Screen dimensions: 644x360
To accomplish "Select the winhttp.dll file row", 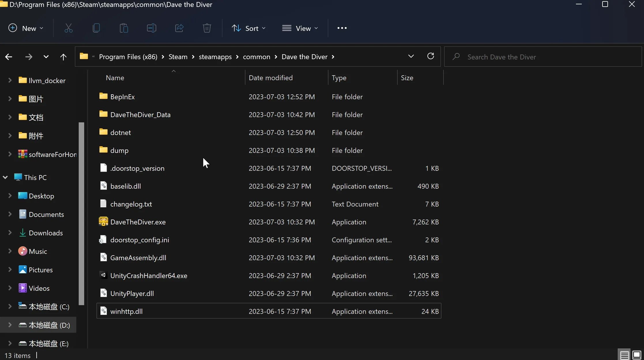I will 269,311.
